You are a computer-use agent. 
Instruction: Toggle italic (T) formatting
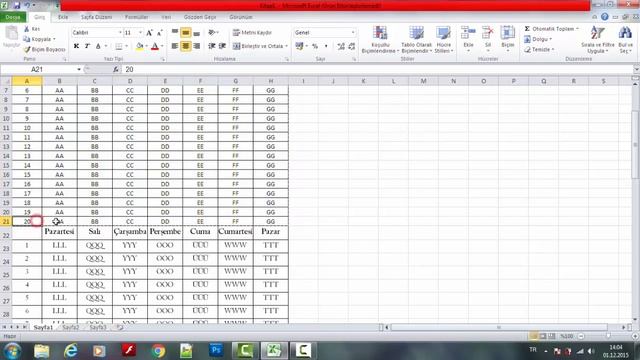pos(87,46)
